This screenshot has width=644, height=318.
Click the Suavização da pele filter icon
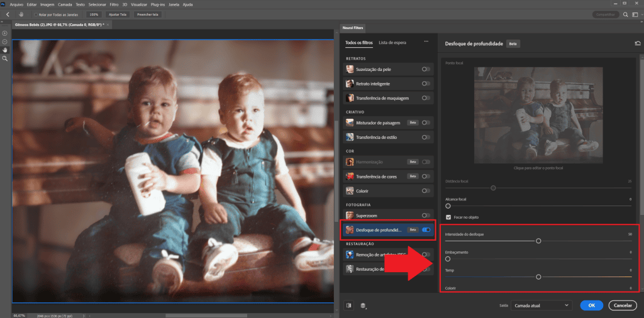[350, 69]
